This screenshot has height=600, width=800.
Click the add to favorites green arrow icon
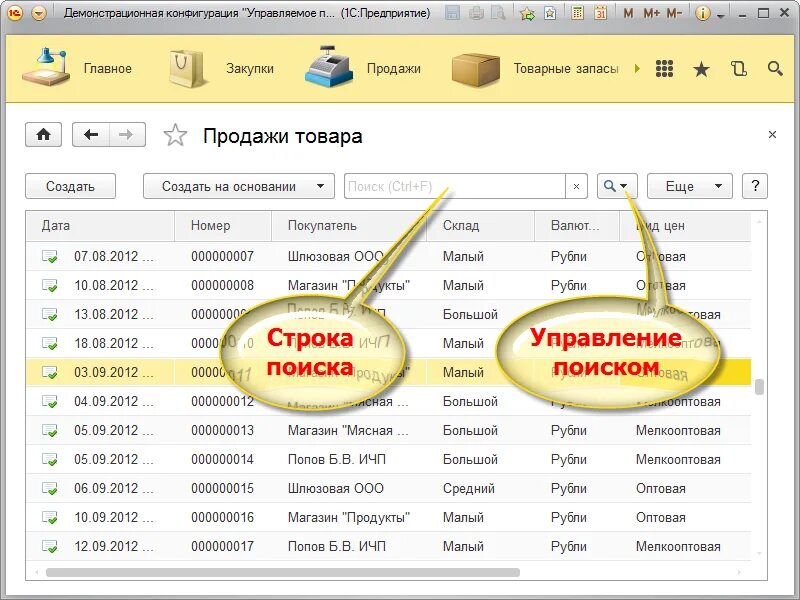527,13
